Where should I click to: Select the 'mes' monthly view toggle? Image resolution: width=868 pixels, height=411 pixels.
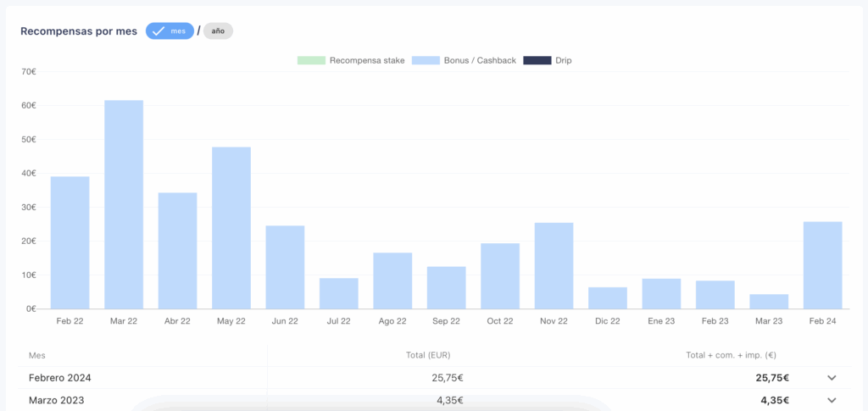[x=170, y=31]
